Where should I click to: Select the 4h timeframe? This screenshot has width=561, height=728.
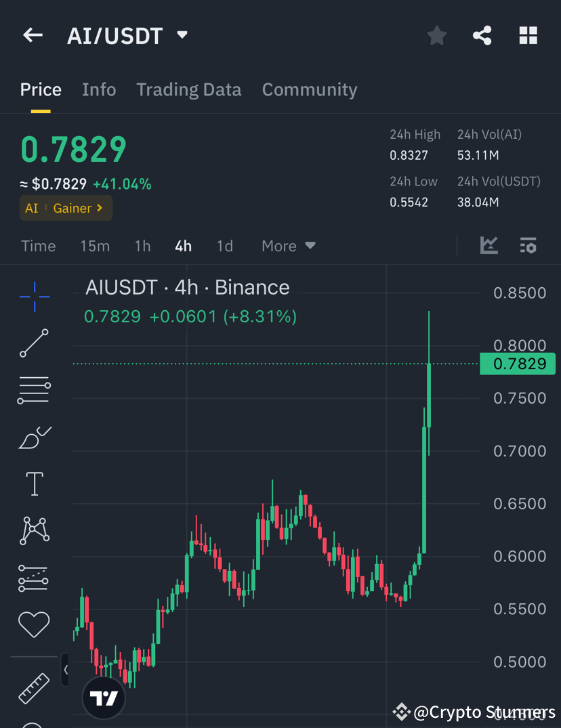(x=183, y=246)
